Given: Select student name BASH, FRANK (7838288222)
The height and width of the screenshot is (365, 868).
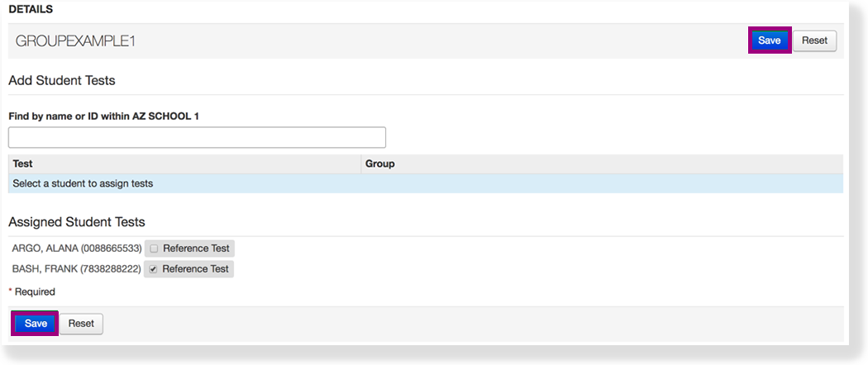Looking at the screenshot, I should pyautogui.click(x=76, y=269).
